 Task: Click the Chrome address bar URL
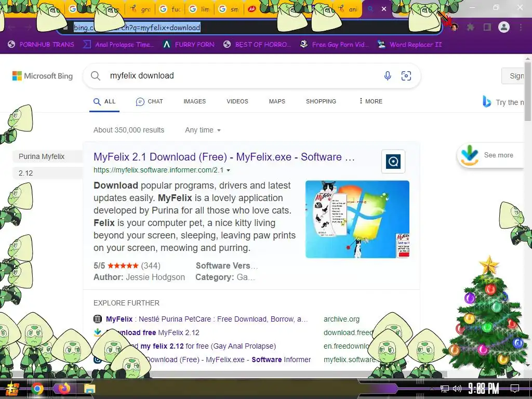pos(137,28)
